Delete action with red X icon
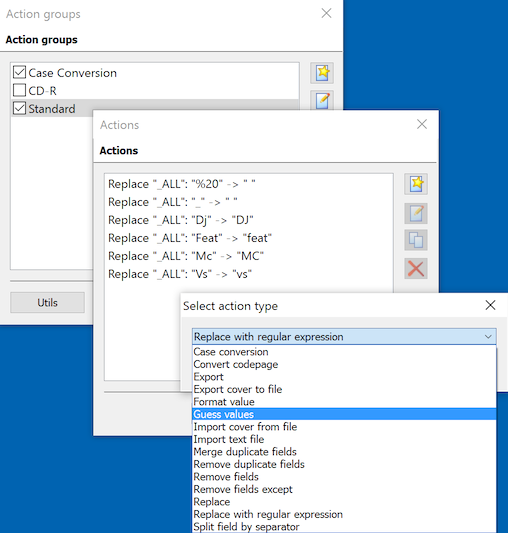This screenshot has width=508, height=533. click(416, 269)
